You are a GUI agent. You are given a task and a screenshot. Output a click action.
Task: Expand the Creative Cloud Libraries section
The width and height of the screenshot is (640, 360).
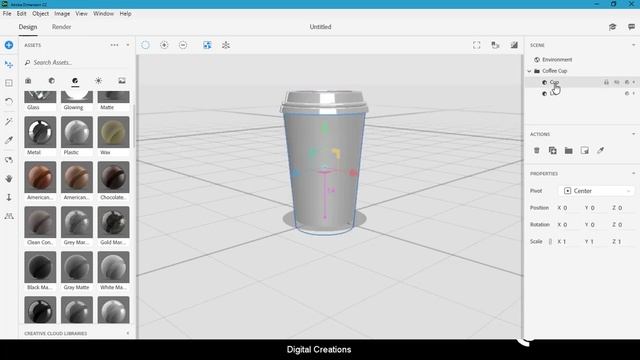point(128,333)
